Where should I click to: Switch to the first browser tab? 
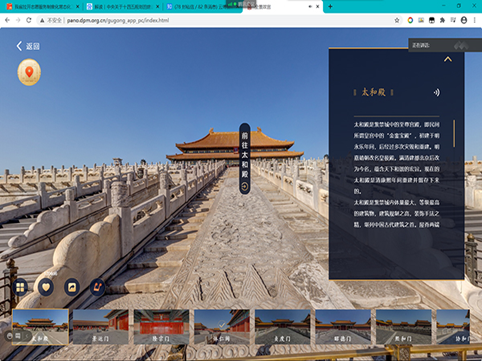[x=42, y=6]
